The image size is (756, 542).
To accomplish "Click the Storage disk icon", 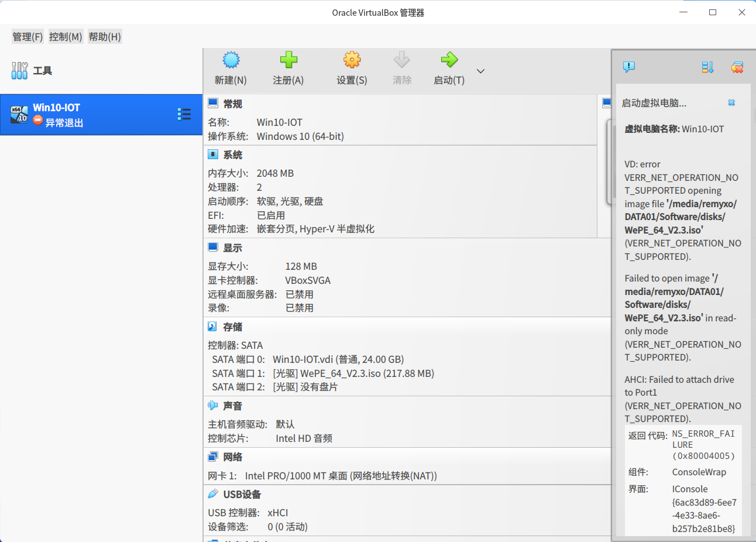I will click(213, 327).
